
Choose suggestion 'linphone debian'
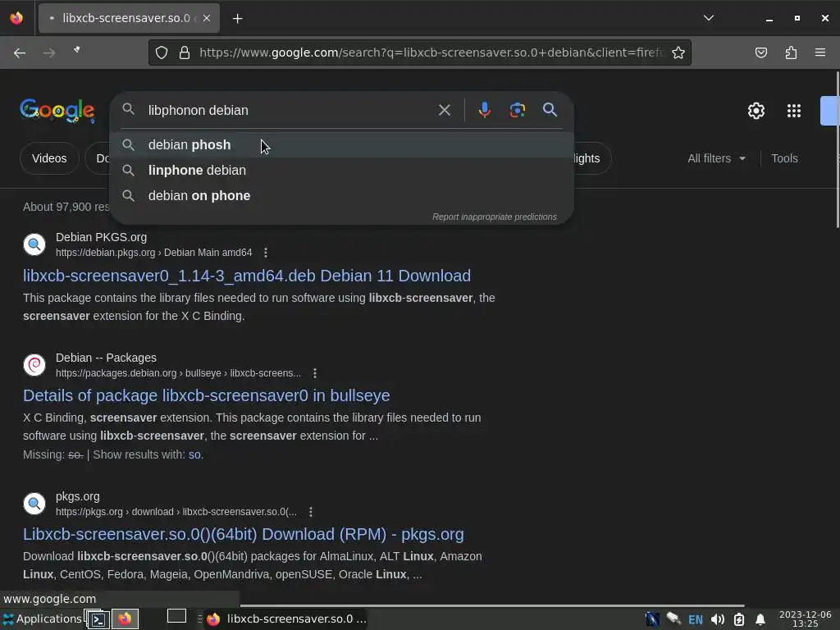[x=342, y=171]
